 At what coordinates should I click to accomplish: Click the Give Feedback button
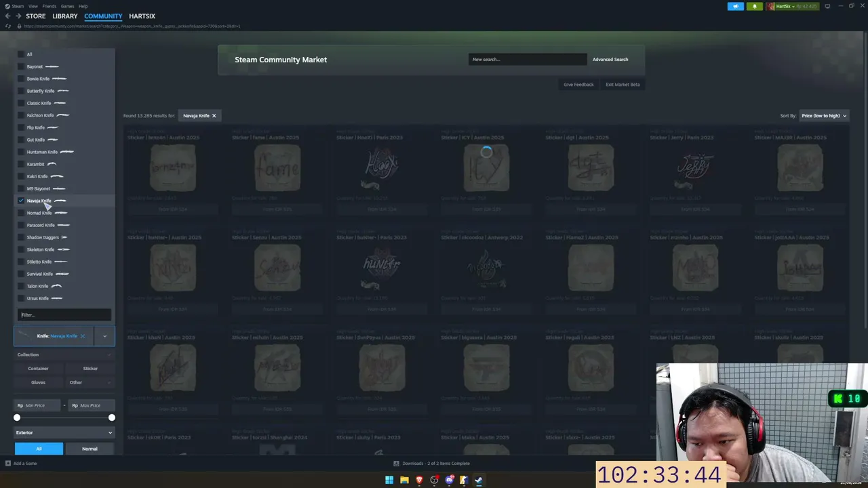[x=578, y=85]
